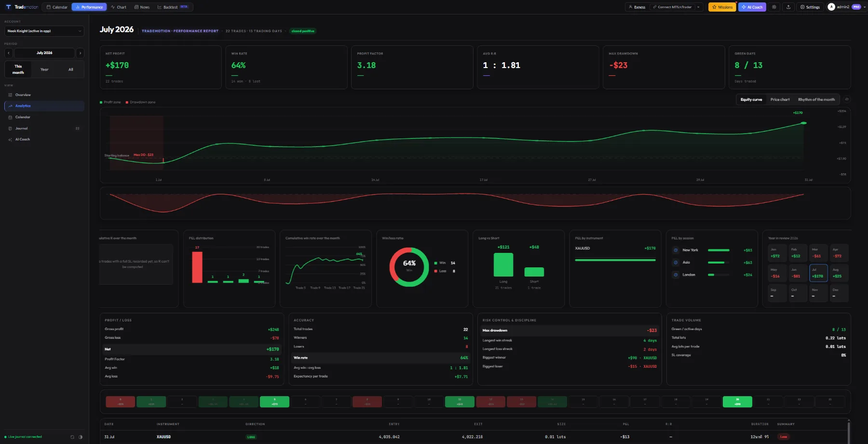Click Connect MT5/cTrader button

[x=672, y=7]
